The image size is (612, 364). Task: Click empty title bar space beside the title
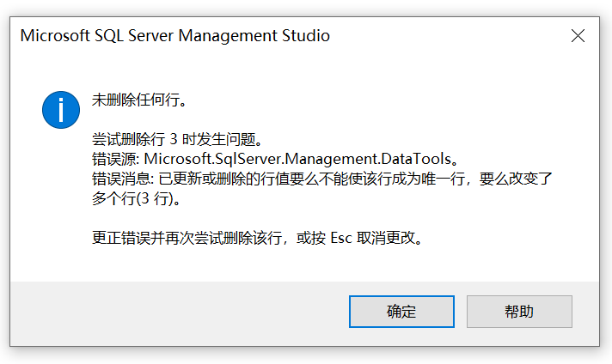point(447,36)
